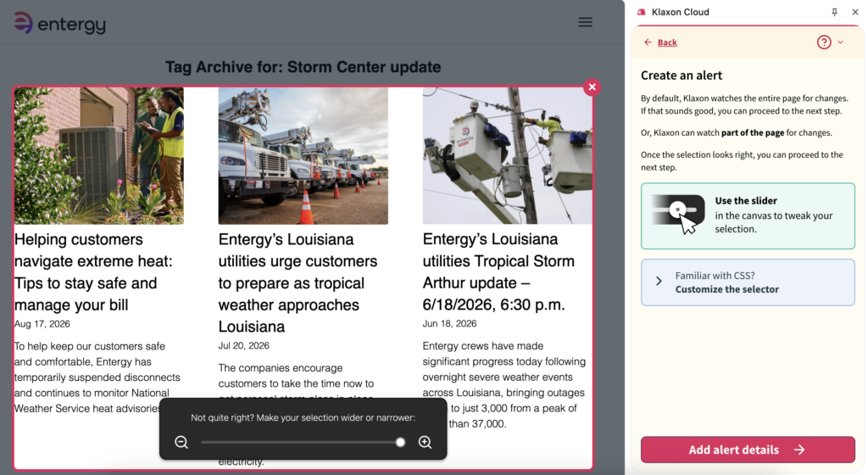
Task: Expand Customize the selector section
Action: pyautogui.click(x=748, y=282)
